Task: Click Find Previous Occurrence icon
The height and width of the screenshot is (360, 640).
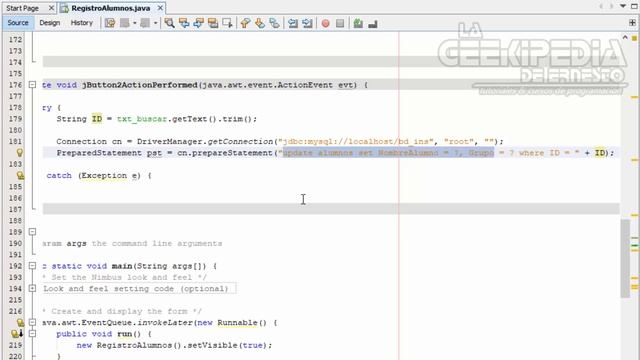Action: coord(184,23)
